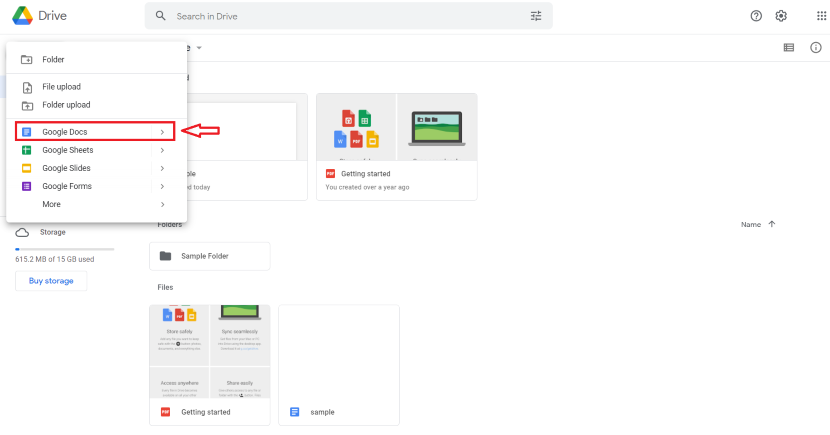Open the My Drive dropdown arrow
Screen dimensions: 830x435
200,48
